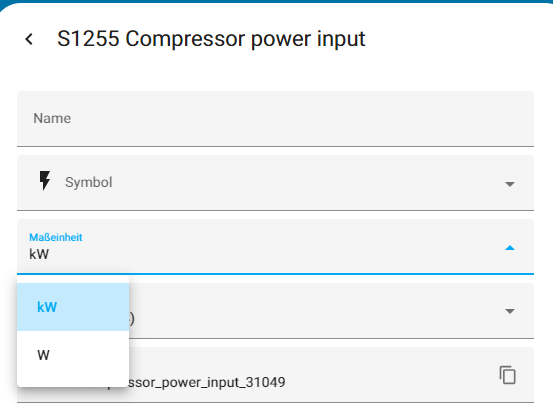Copy the entity ID with the copy icon

coord(508,374)
